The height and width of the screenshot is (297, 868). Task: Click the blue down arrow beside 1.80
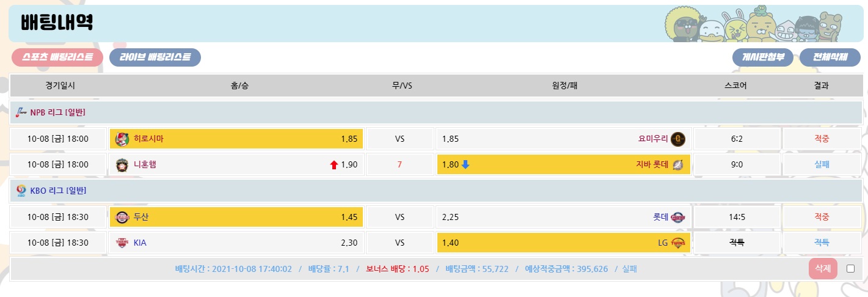pos(465,164)
